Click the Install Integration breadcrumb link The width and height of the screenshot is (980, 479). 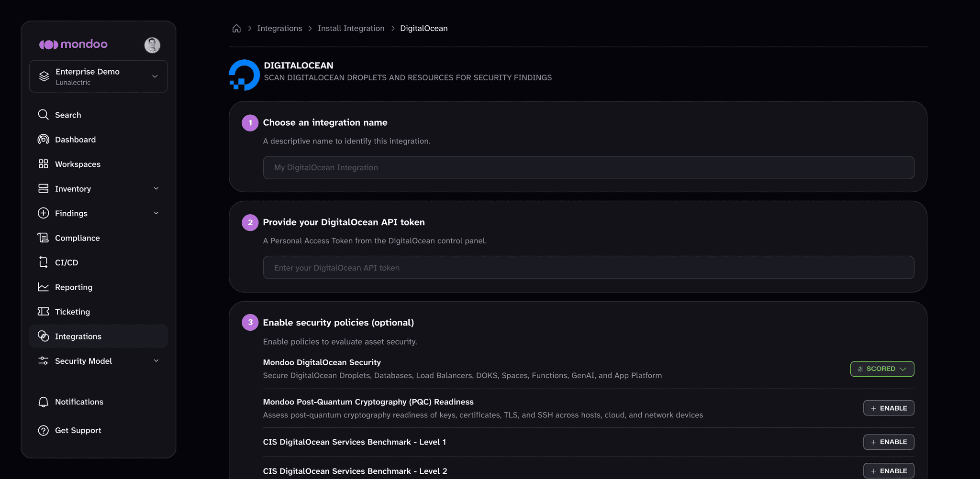click(x=351, y=28)
